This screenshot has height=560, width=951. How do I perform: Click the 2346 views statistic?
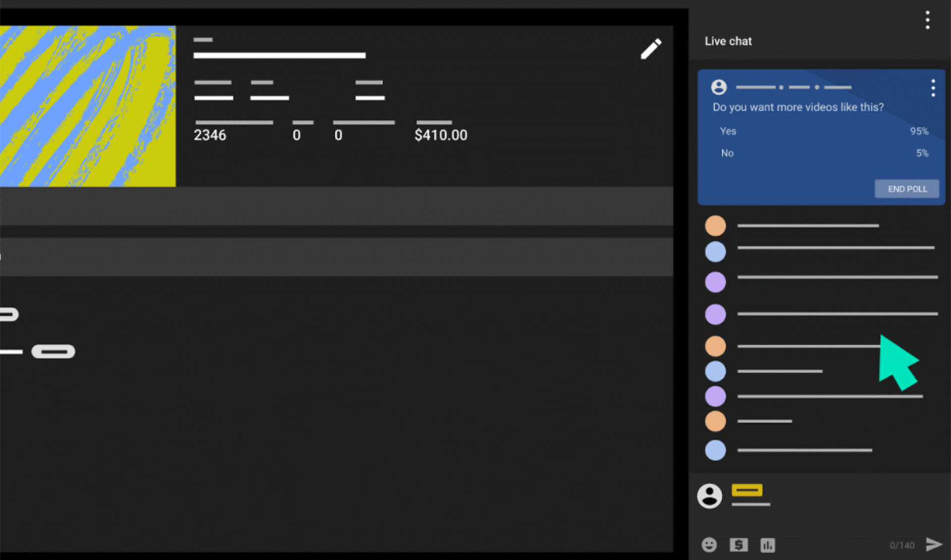[210, 134]
